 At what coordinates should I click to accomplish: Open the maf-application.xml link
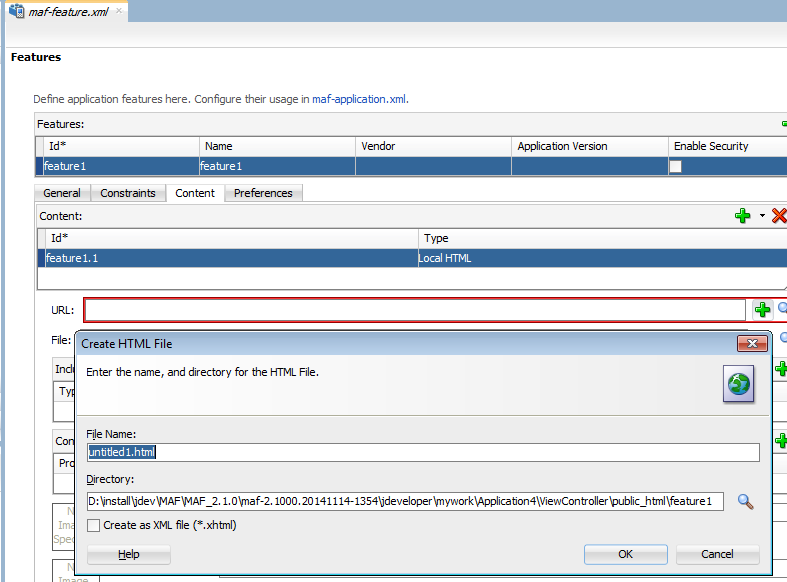tap(359, 99)
